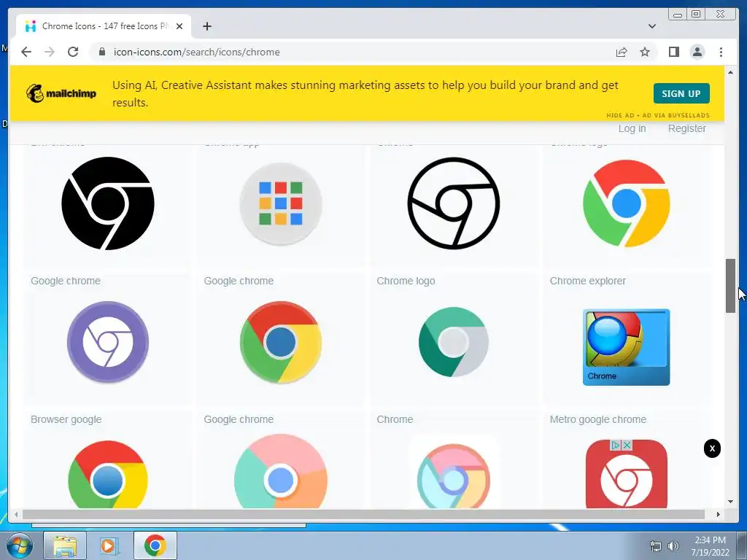The height and width of the screenshot is (560, 747).
Task: Share this page using the share icon
Action: 622,52
